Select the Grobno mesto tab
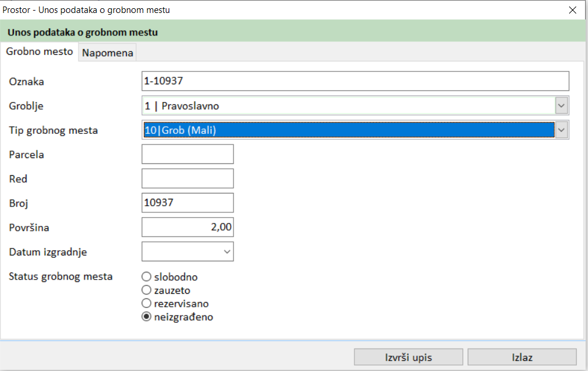Viewport: 588px width, 371px height. 40,52
